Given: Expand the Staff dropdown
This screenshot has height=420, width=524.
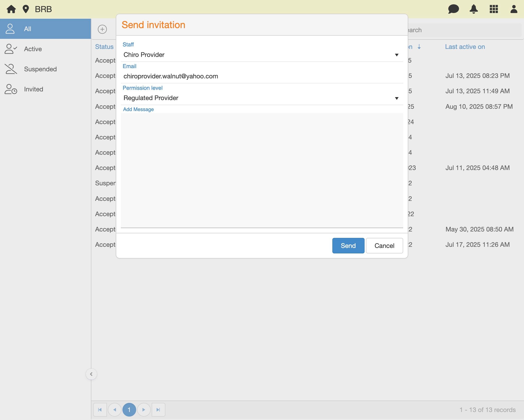Looking at the screenshot, I should click(396, 55).
